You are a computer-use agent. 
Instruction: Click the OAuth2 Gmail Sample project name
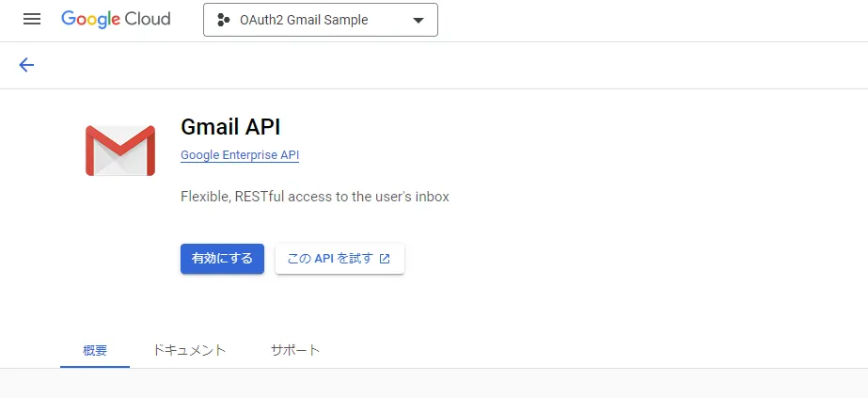coord(304,21)
